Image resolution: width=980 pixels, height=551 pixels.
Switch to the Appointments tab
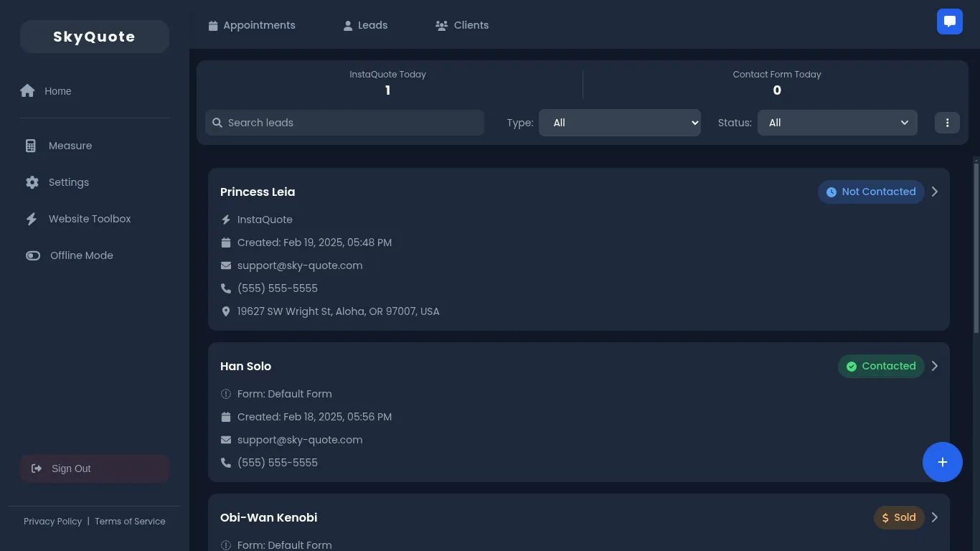tap(252, 25)
